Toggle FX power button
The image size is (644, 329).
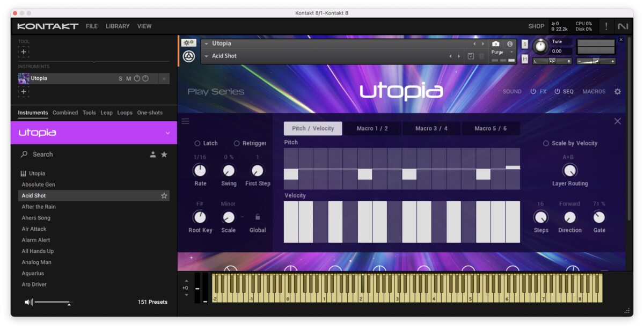tap(533, 91)
